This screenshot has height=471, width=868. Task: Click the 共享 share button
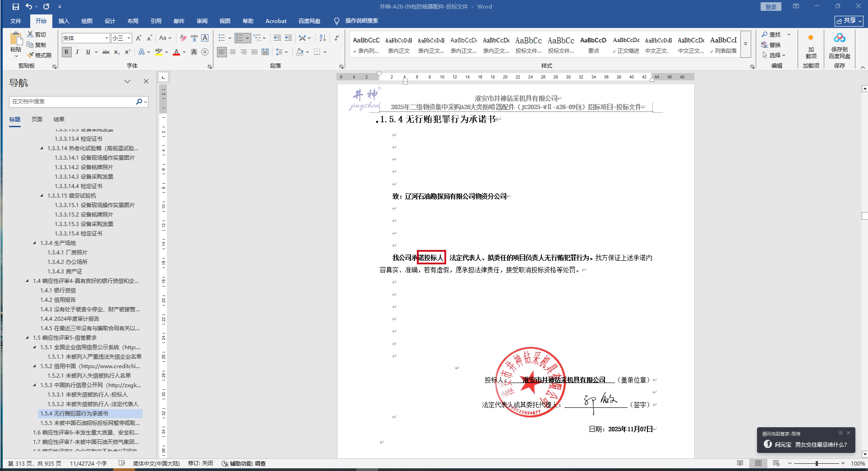pyautogui.click(x=849, y=21)
